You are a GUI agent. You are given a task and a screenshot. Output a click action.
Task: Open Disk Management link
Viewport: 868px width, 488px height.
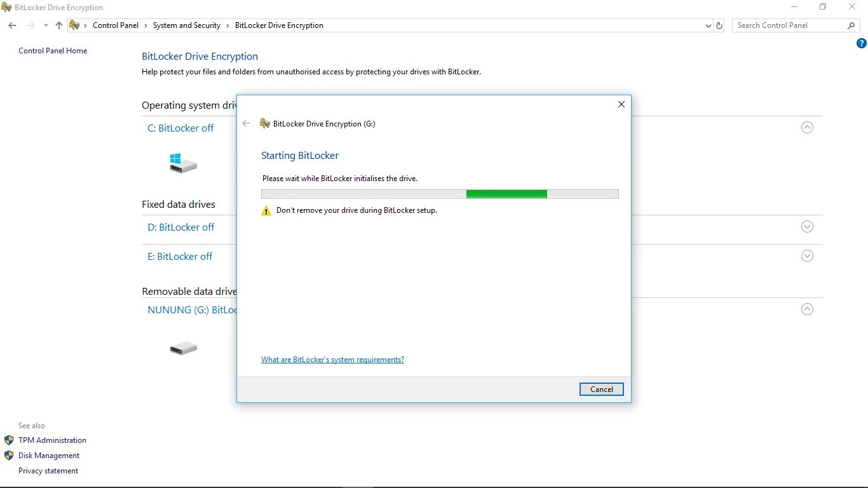click(49, 456)
